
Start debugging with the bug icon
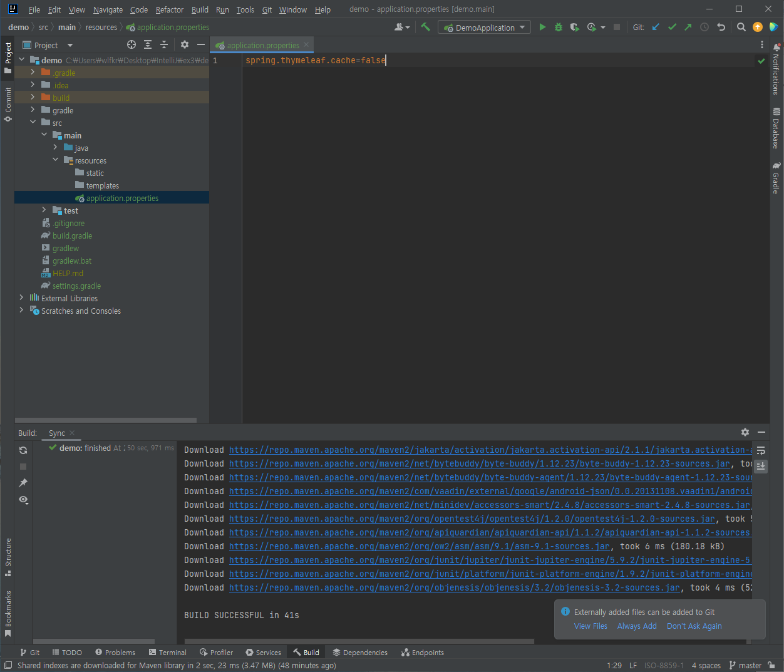click(559, 27)
